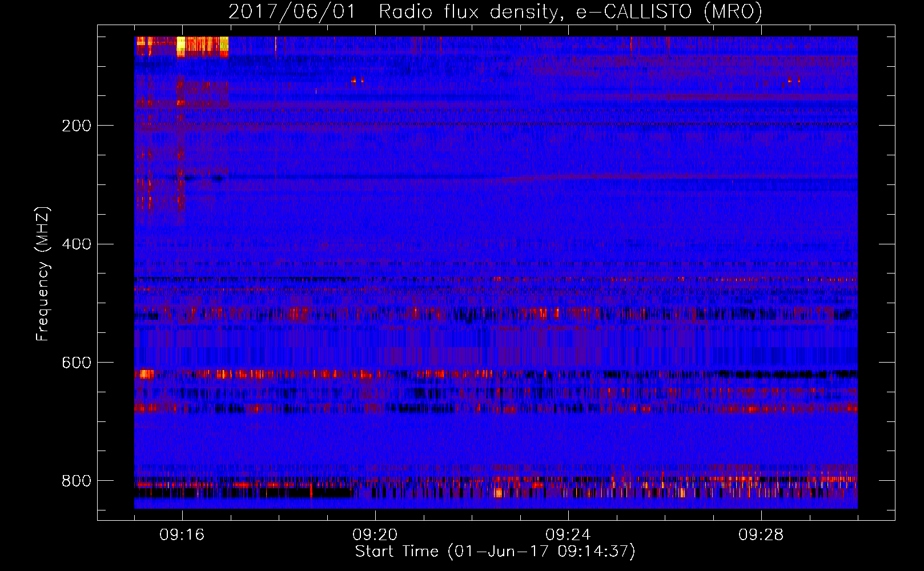Click the 09:28 time tick label

761,535
